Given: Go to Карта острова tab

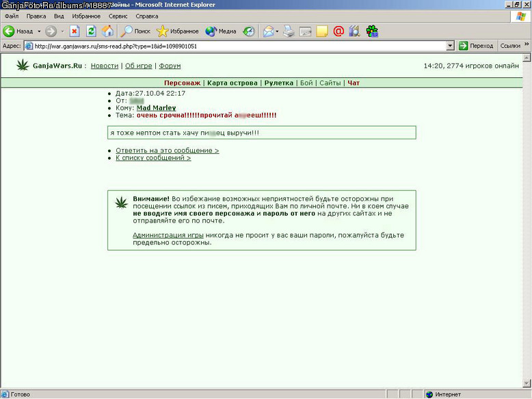Looking at the screenshot, I should [x=232, y=83].
